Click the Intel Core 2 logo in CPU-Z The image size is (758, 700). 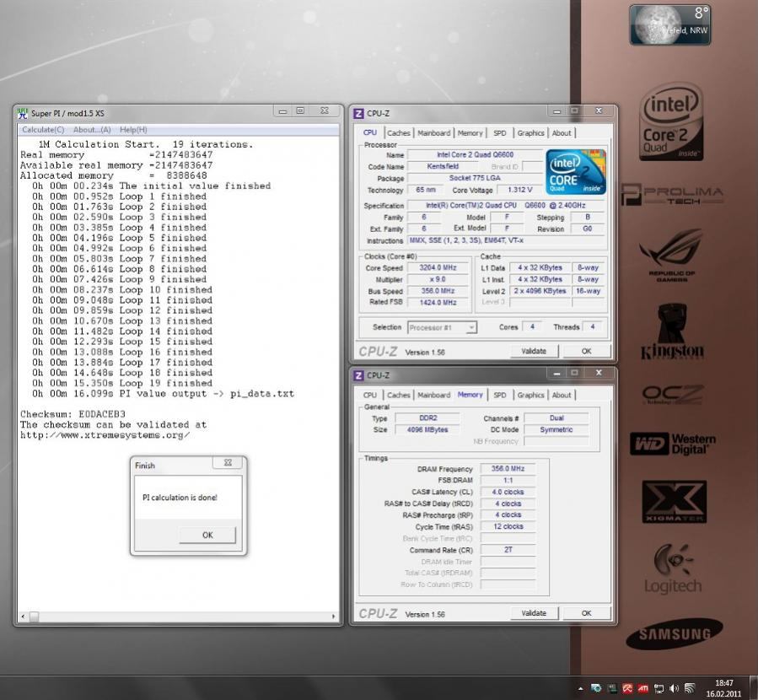tap(576, 173)
